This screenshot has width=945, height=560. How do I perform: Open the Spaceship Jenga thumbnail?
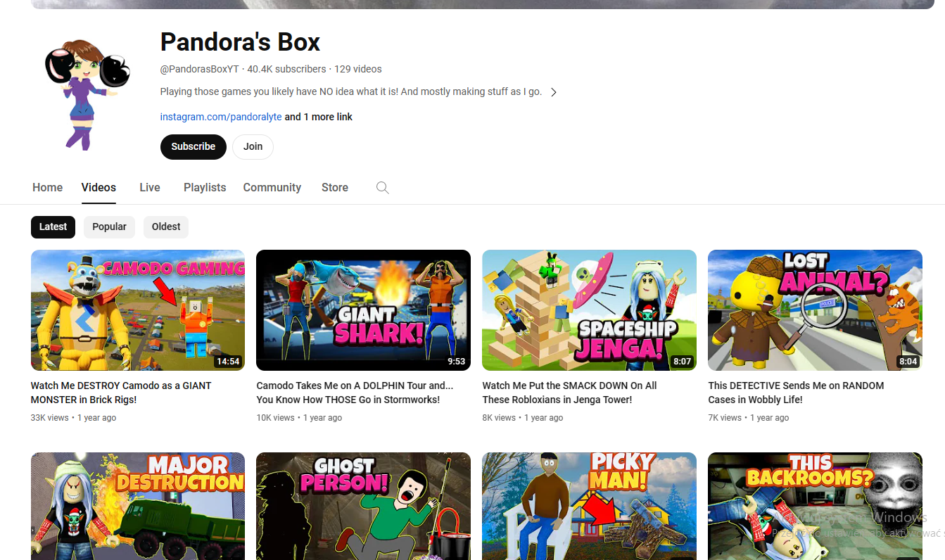pyautogui.click(x=589, y=310)
